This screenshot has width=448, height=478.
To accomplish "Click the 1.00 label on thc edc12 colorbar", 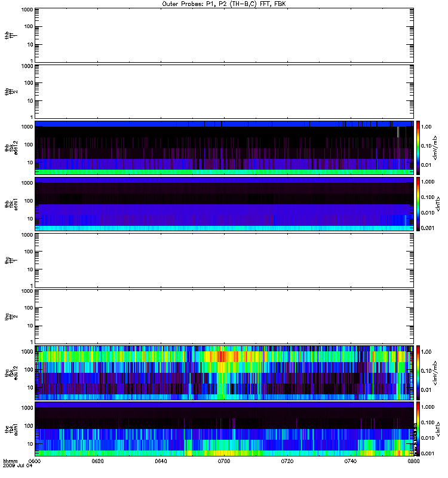I will [x=426, y=352].
